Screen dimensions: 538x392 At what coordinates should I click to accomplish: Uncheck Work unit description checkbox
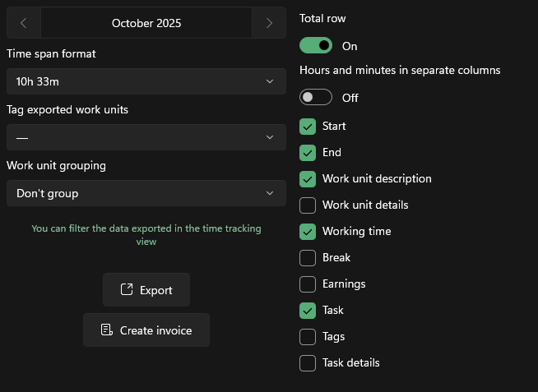[x=308, y=179]
